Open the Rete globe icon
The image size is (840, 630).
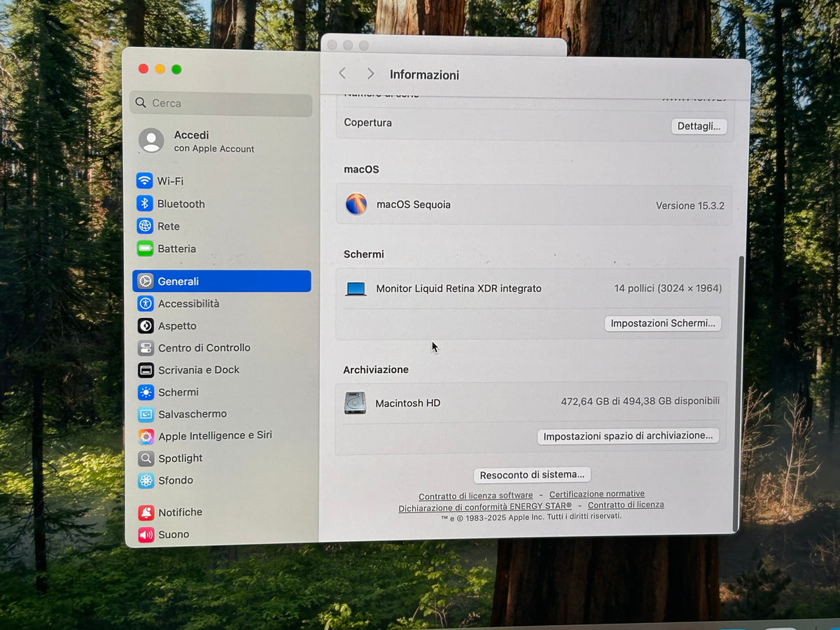click(x=145, y=226)
